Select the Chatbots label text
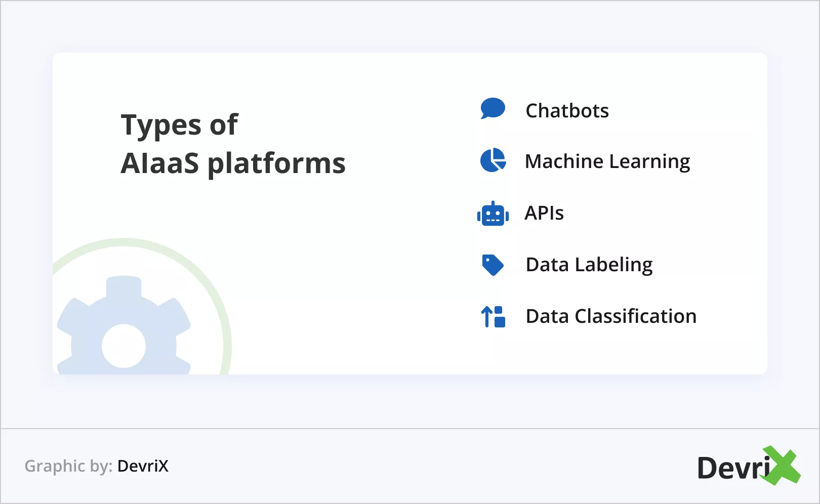 567,111
